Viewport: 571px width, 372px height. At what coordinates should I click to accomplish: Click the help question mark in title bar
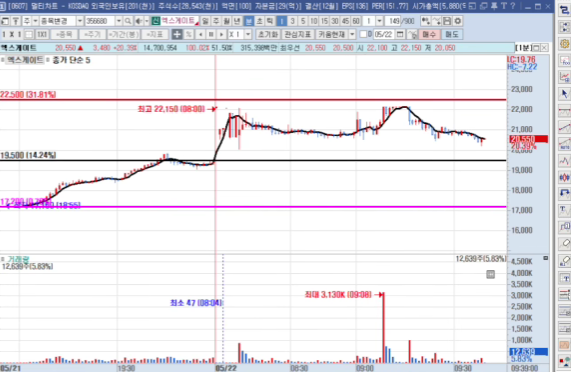[513, 6]
